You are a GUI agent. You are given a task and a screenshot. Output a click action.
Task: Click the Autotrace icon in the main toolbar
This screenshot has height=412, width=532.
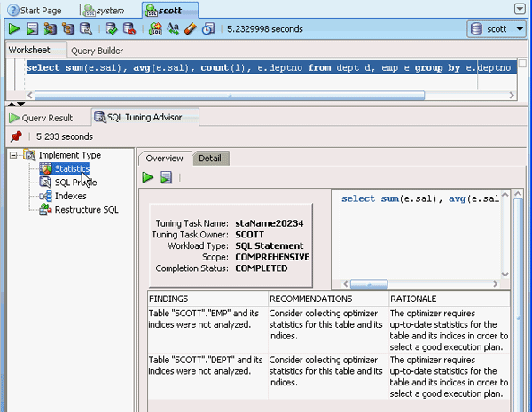(68, 29)
